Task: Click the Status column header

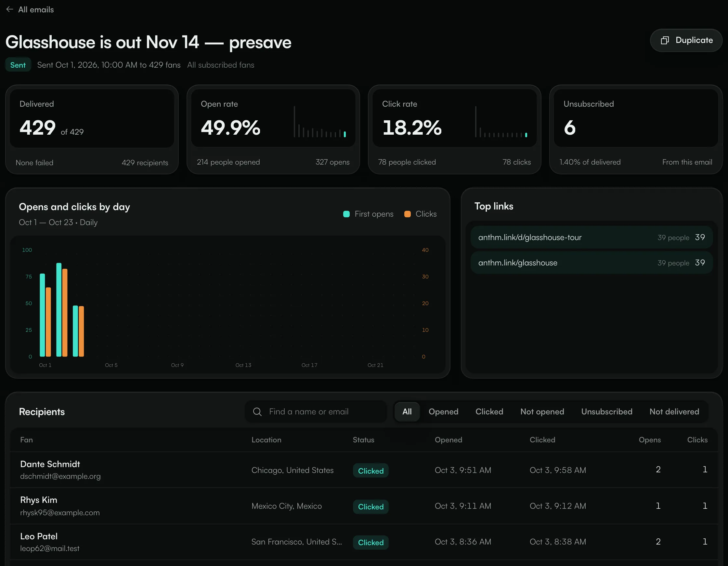Action: [x=363, y=440]
